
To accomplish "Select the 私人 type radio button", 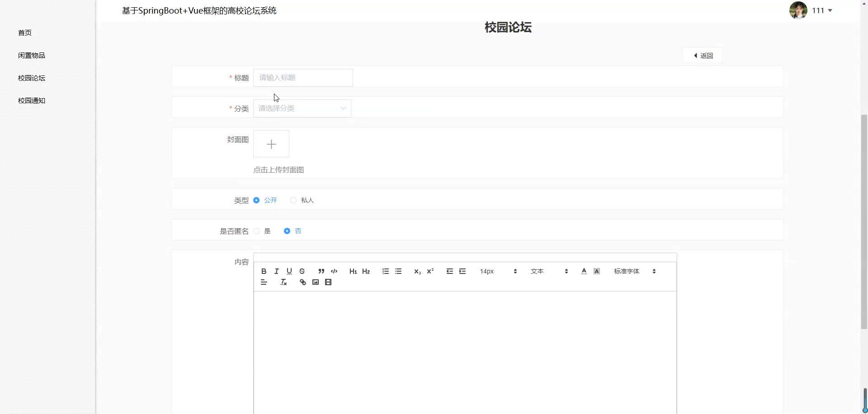I will [x=293, y=200].
